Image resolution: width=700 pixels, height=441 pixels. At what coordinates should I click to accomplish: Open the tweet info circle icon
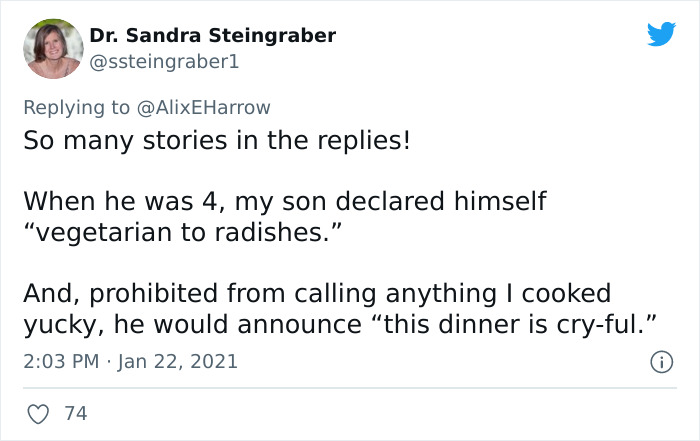(662, 361)
